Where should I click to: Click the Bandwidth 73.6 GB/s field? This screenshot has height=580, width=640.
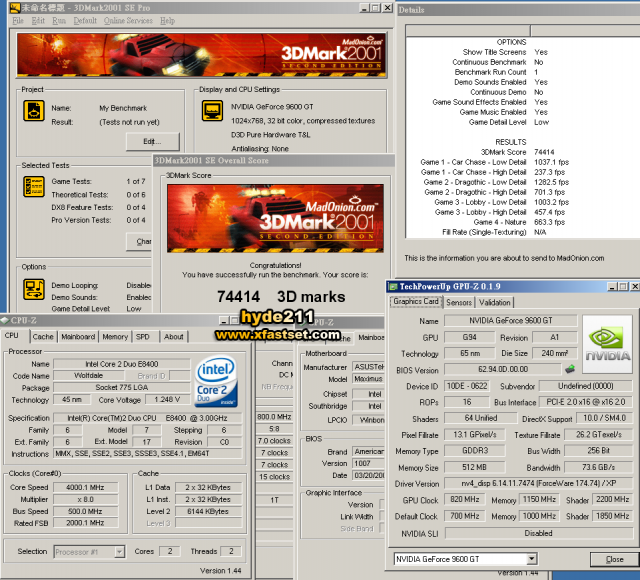(x=598, y=467)
